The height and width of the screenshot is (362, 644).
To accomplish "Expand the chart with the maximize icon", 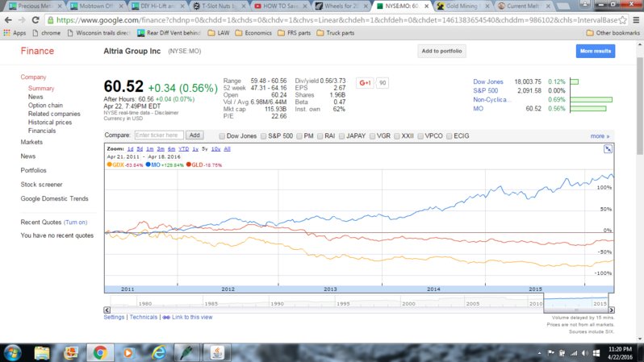I will pos(608,149).
